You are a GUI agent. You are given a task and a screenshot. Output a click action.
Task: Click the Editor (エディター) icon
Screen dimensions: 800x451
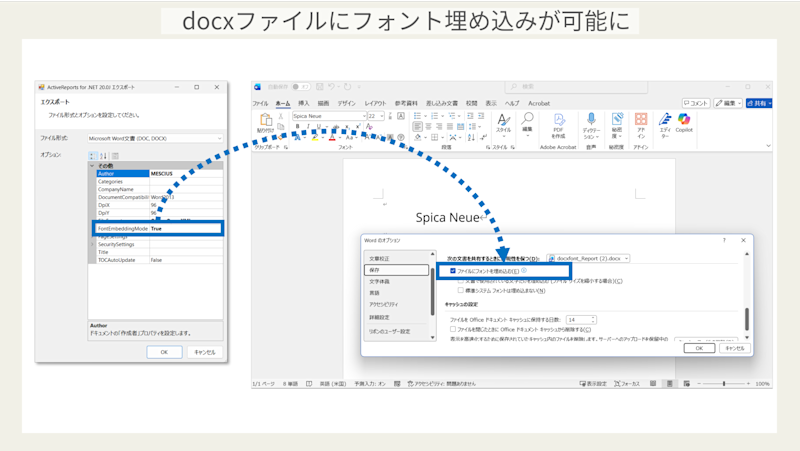pos(665,119)
